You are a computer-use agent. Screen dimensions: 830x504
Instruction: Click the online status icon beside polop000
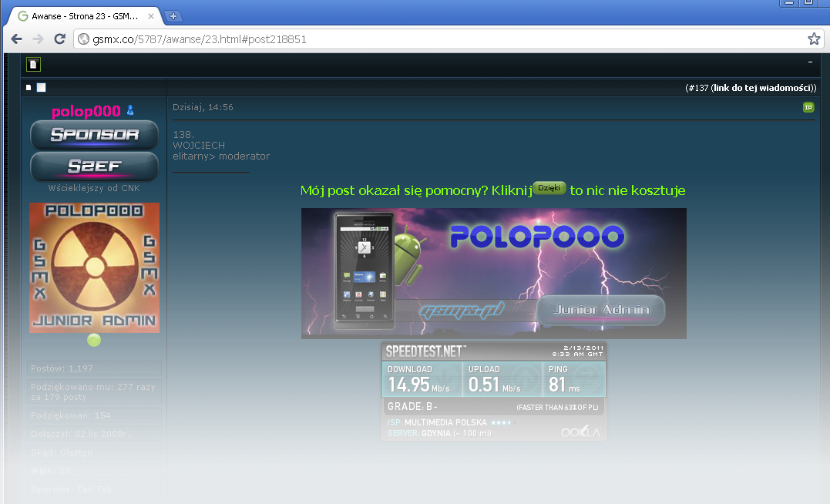tap(130, 111)
